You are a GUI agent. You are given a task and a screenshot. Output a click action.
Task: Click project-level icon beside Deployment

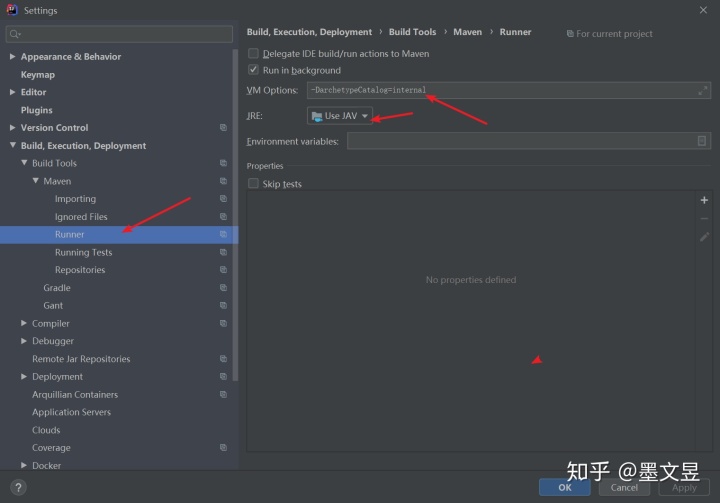tap(223, 377)
